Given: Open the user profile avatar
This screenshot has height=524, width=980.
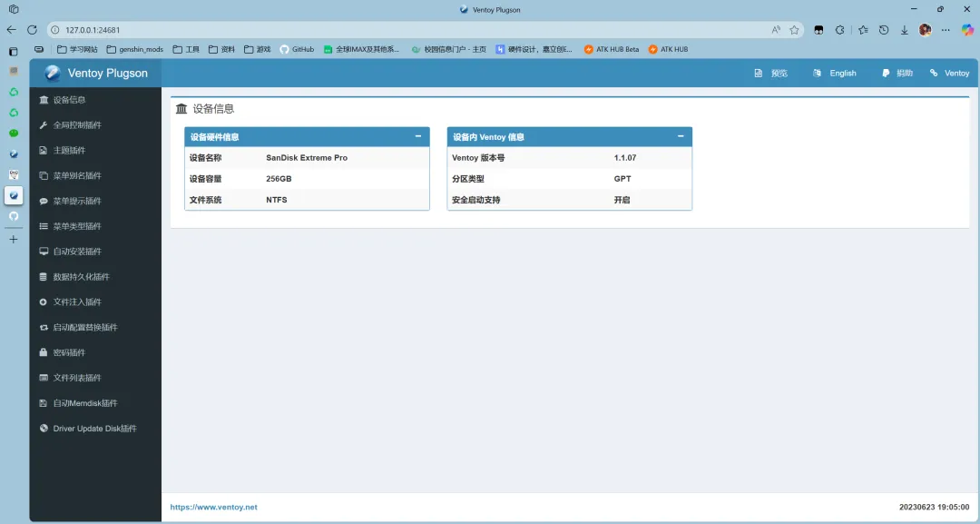Looking at the screenshot, I should click(925, 30).
